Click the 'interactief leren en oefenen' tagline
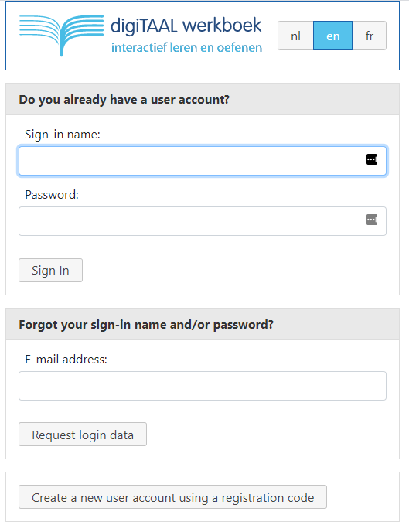409x532 pixels. click(186, 48)
